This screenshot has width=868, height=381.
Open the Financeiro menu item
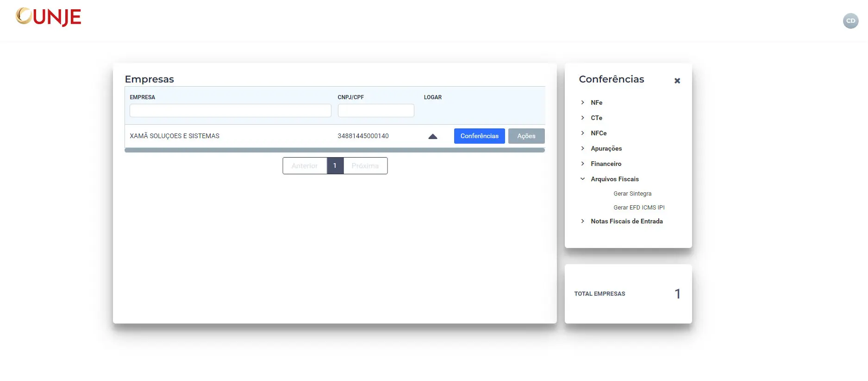(606, 164)
